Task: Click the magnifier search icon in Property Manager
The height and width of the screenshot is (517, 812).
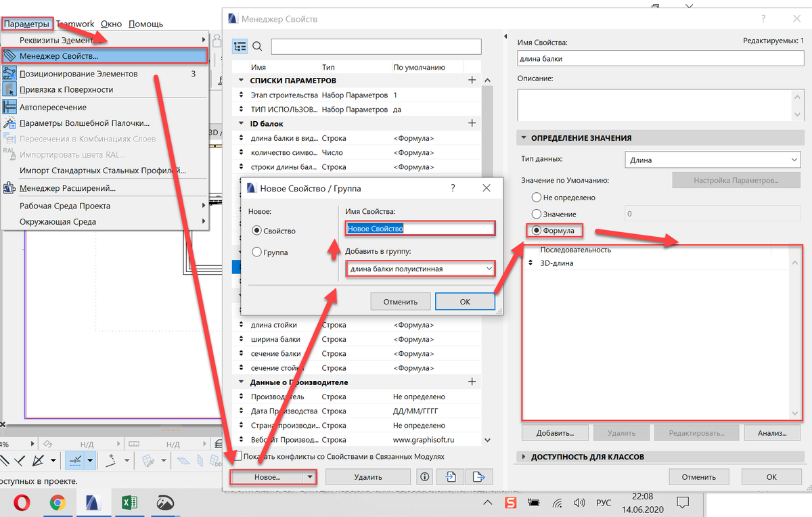Action: pos(257,46)
